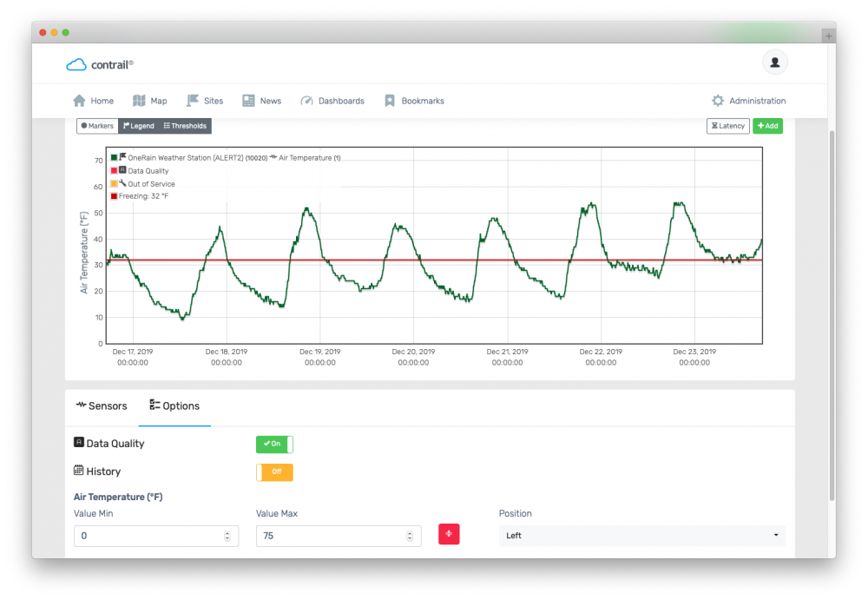Click the Value Min stepper arrows
868x600 pixels.
(227, 536)
